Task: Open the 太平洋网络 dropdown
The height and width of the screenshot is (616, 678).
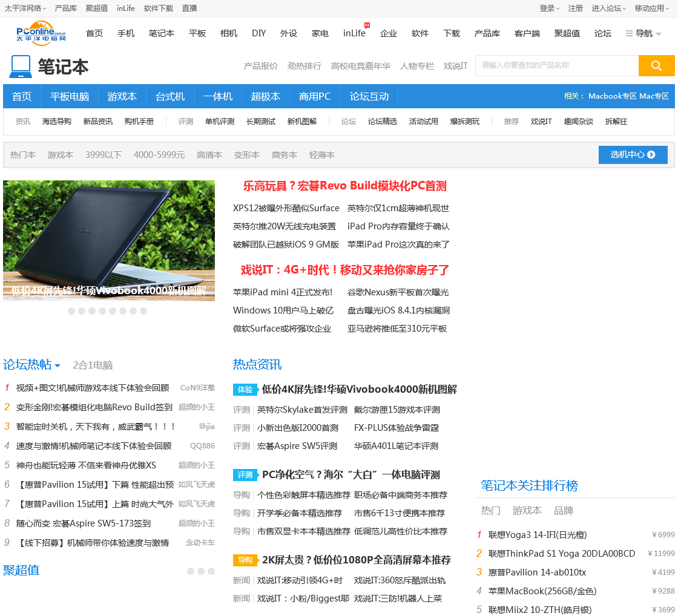Action: [x=25, y=8]
